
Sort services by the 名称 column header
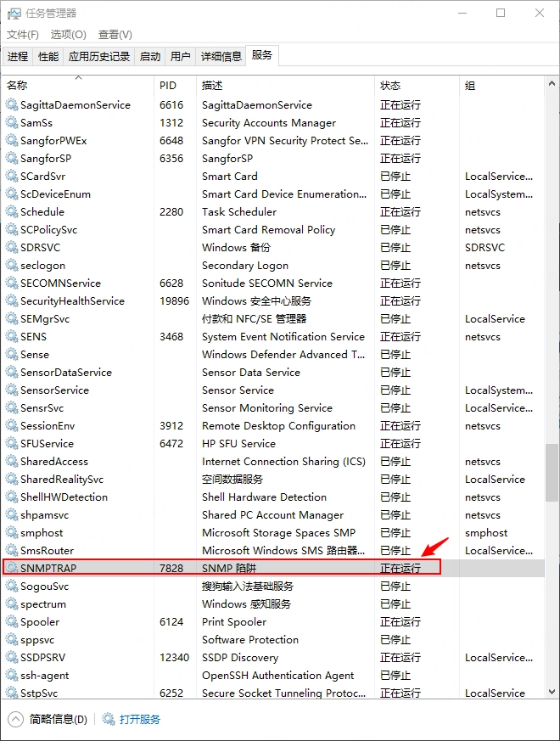tap(17, 86)
